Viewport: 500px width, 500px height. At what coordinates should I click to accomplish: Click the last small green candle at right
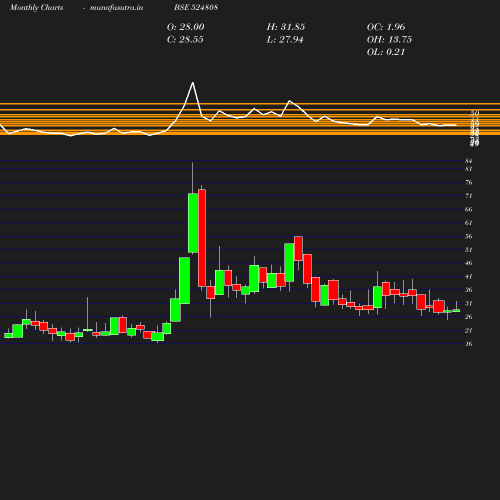[456, 311]
